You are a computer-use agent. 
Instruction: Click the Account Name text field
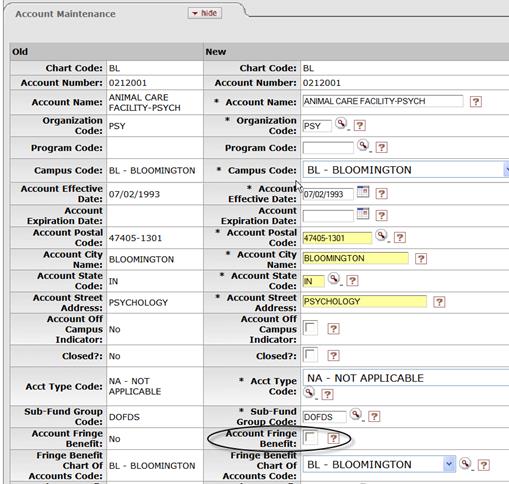(383, 101)
